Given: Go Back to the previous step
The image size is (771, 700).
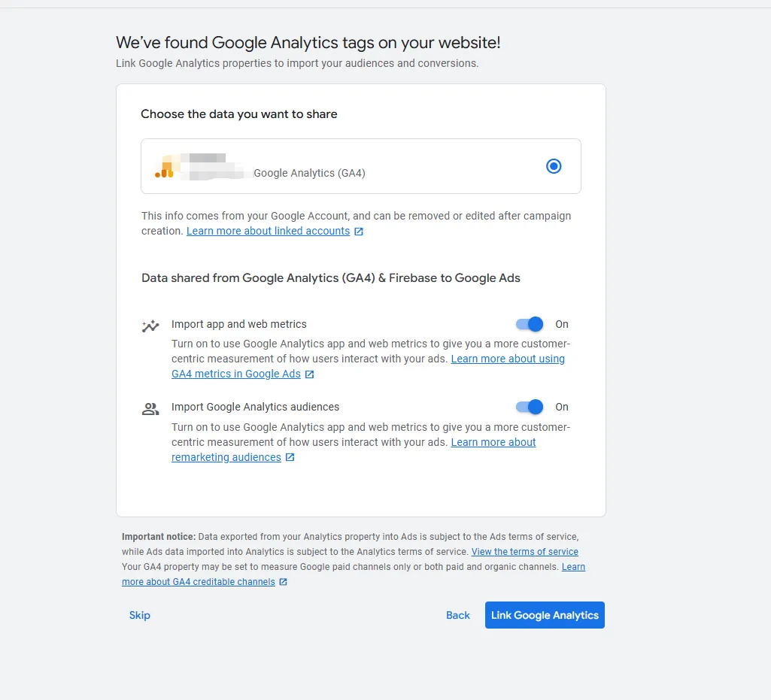Looking at the screenshot, I should click(x=458, y=616).
